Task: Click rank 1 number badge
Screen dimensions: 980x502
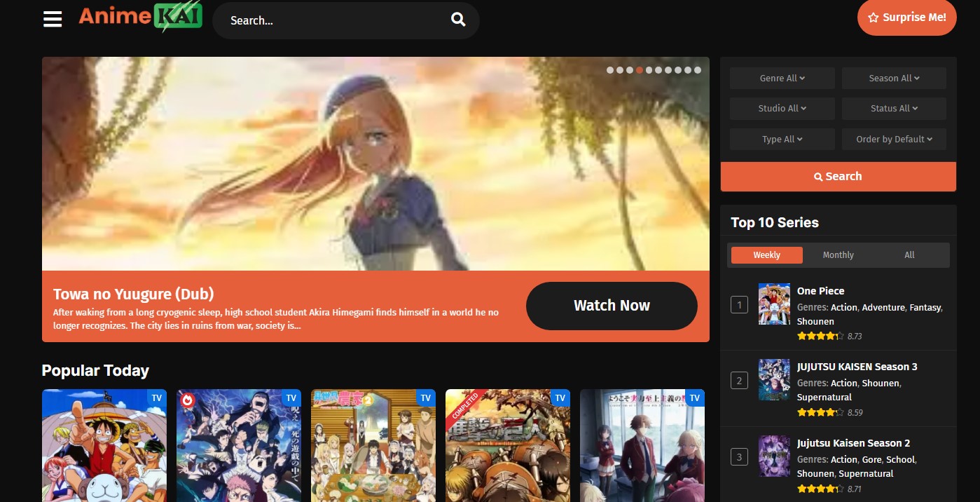Action: 739,304
